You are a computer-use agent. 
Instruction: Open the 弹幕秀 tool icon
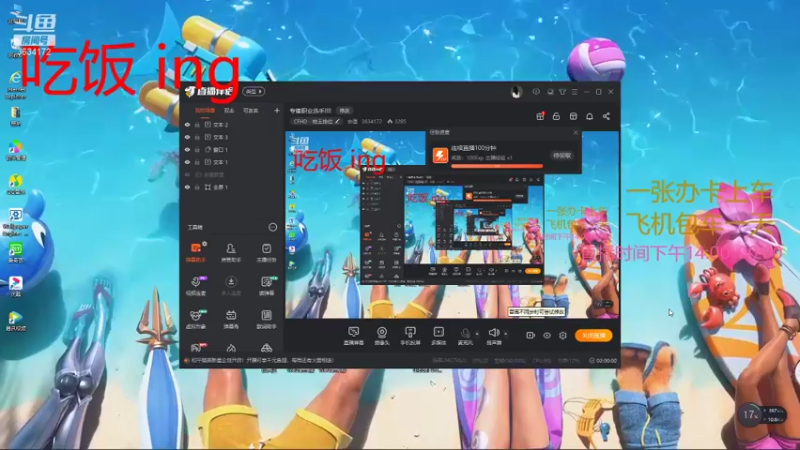pyautogui.click(x=231, y=319)
